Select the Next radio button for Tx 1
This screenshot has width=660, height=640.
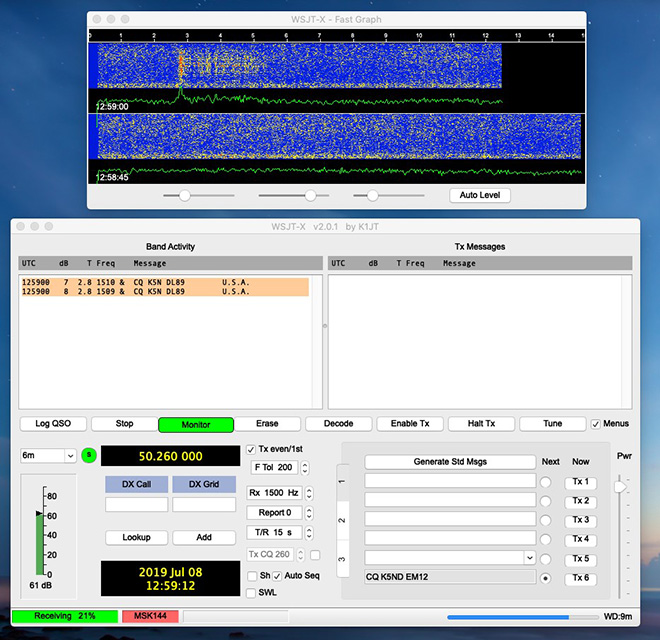click(546, 482)
